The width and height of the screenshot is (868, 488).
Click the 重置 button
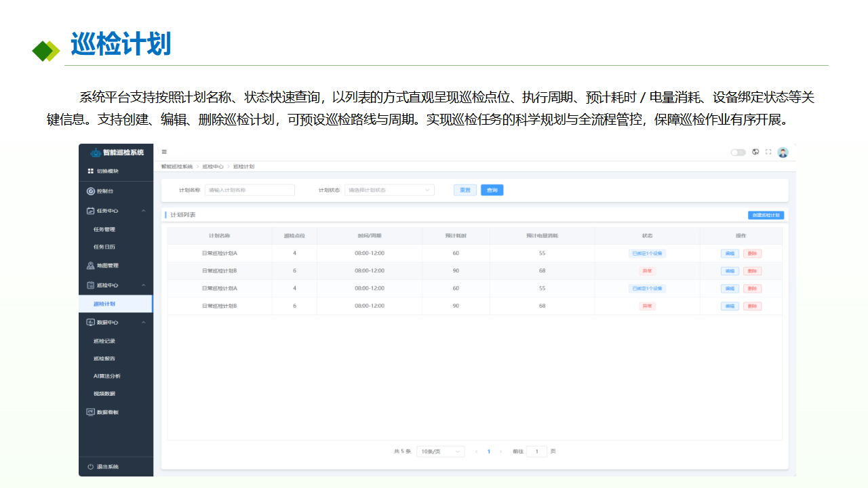(465, 190)
